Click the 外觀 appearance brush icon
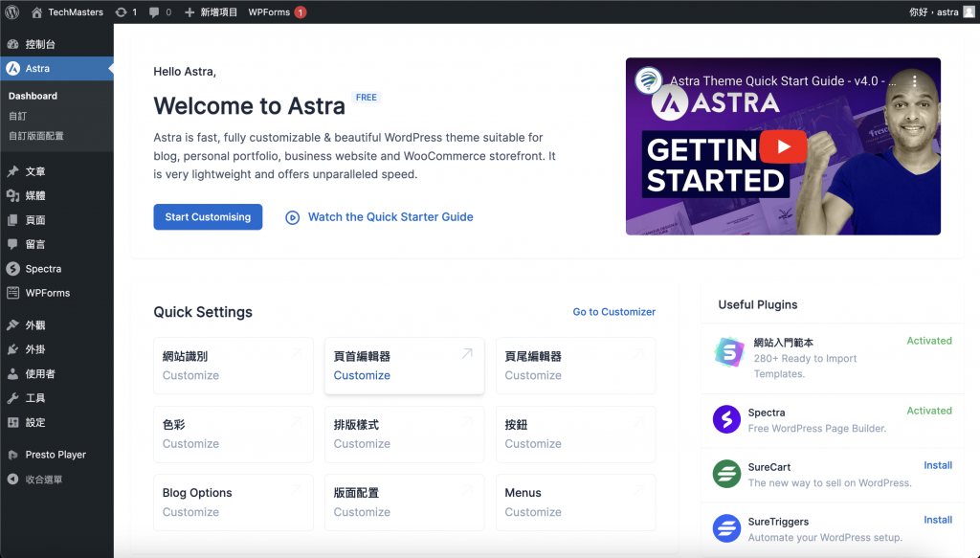The height and width of the screenshot is (558, 980). (12, 324)
